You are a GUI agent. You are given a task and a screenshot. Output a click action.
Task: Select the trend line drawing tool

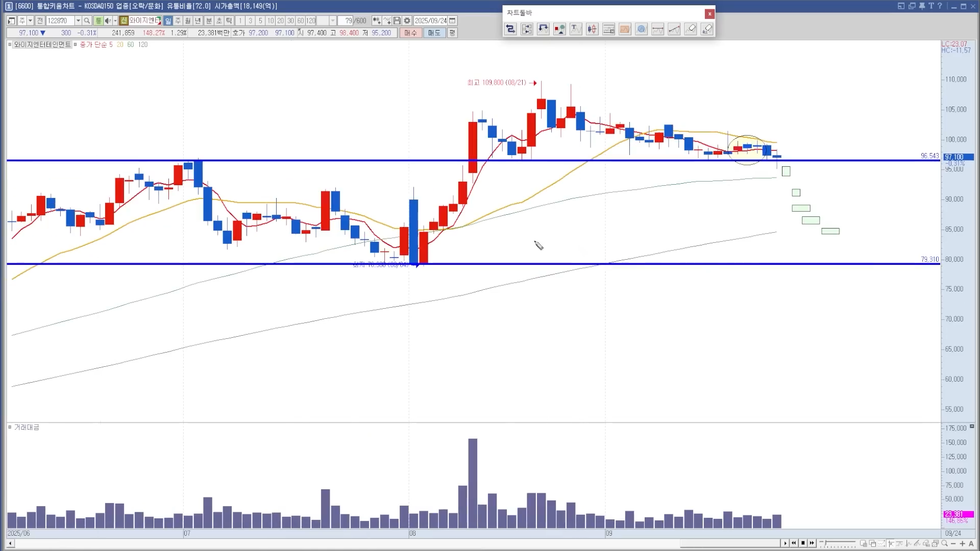pos(674,29)
